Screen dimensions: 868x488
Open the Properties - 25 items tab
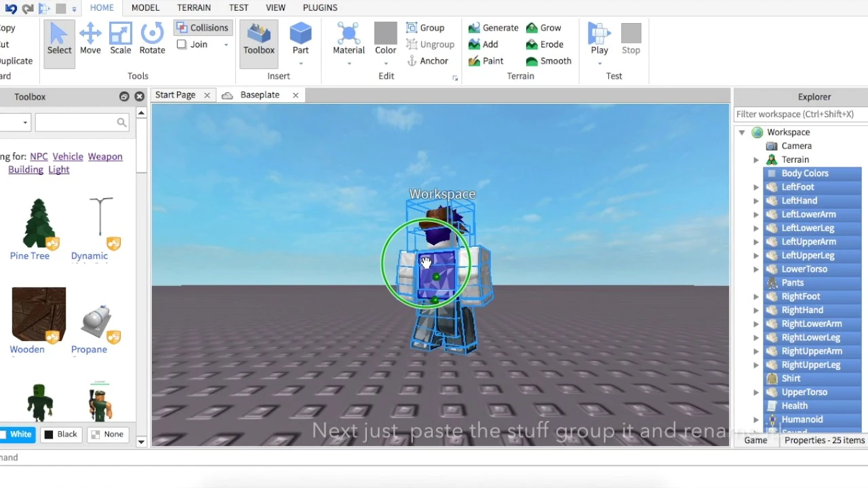coord(825,441)
